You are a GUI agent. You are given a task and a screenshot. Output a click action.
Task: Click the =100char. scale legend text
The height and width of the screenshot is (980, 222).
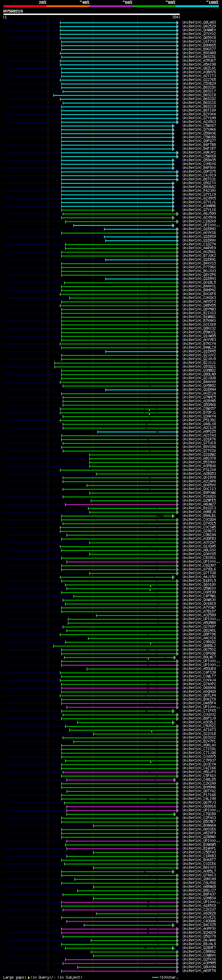[169, 977]
